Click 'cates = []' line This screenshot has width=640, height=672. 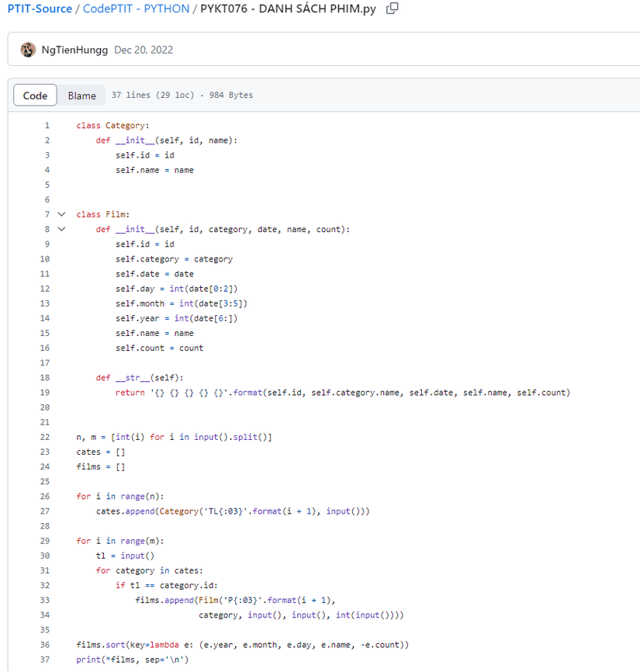pyautogui.click(x=101, y=452)
